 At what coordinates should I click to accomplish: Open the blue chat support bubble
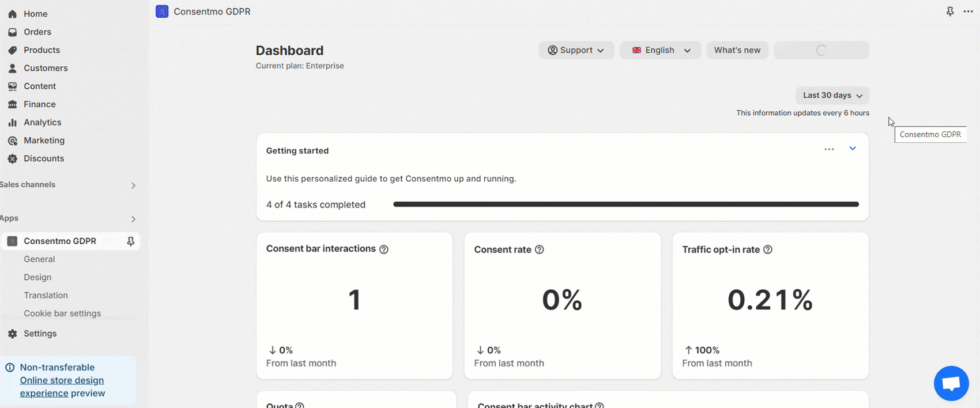point(951,383)
